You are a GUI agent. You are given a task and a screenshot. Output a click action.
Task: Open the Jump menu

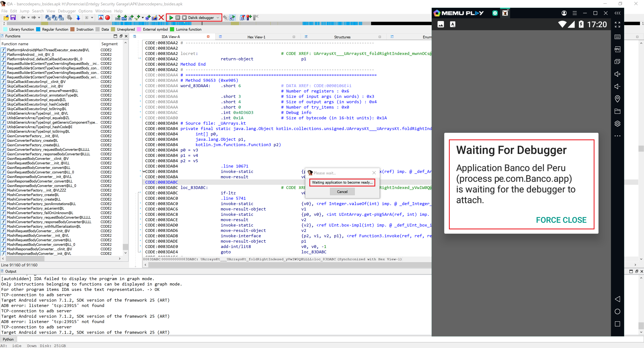pos(24,11)
